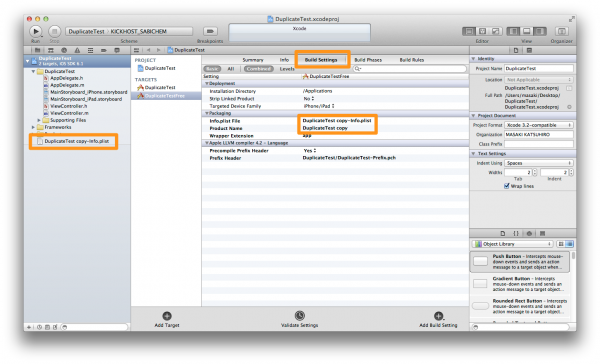Show the Project navigator
This screenshot has width=600, height=364.
point(38,50)
